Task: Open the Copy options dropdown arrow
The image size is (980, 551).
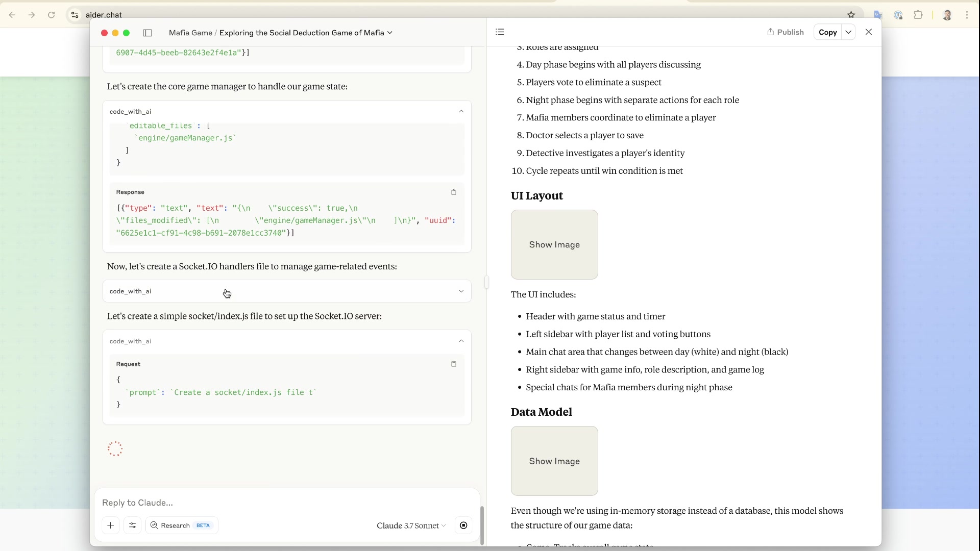Action: pyautogui.click(x=848, y=32)
